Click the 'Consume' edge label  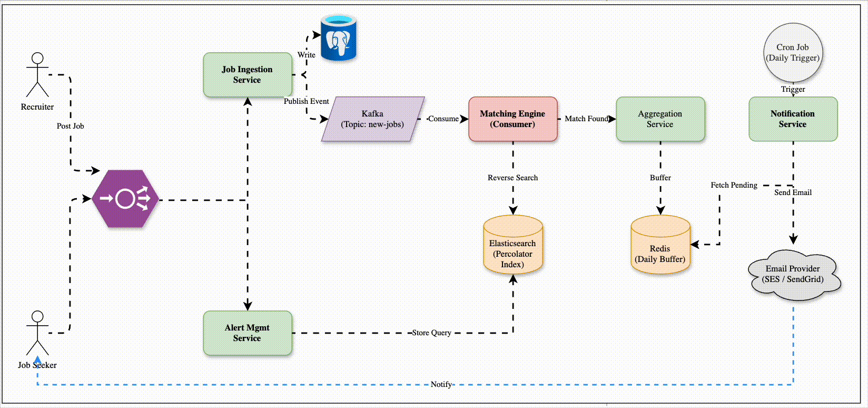click(x=443, y=119)
